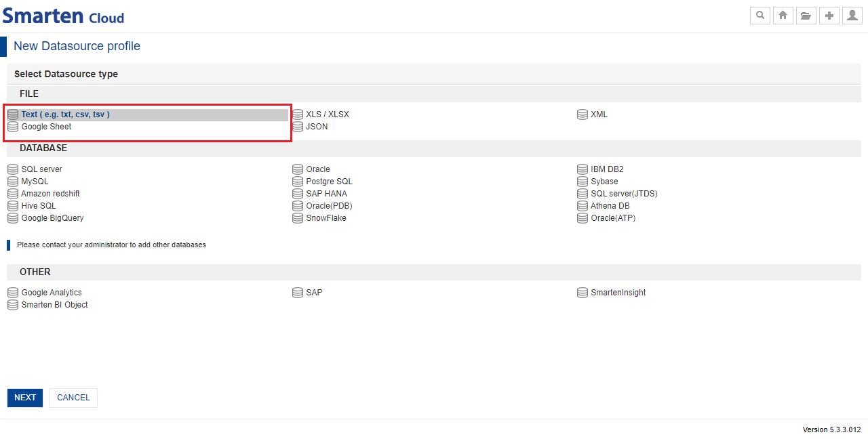Image resolution: width=868 pixels, height=441 pixels.
Task: Select the Hive SQL label
Action: point(39,206)
